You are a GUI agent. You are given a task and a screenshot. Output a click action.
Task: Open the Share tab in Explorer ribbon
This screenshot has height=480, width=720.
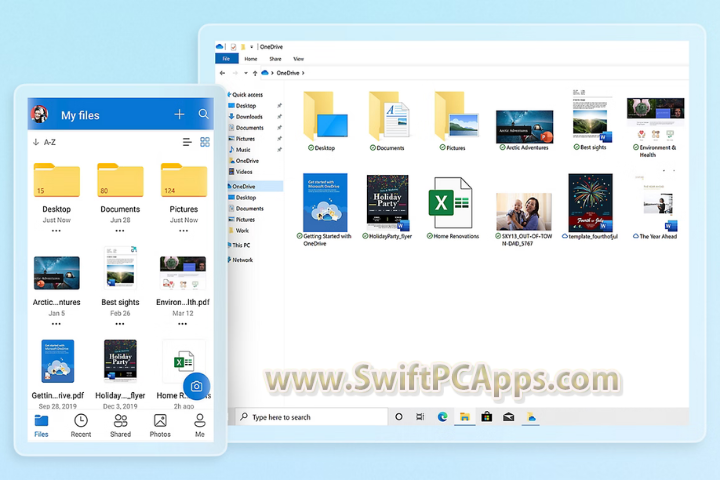click(x=275, y=59)
